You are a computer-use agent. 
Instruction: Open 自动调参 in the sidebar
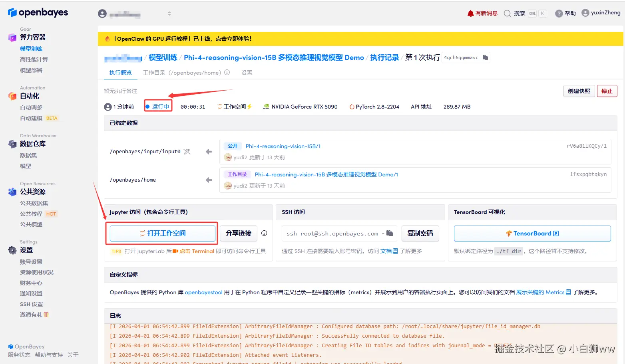pyautogui.click(x=31, y=107)
